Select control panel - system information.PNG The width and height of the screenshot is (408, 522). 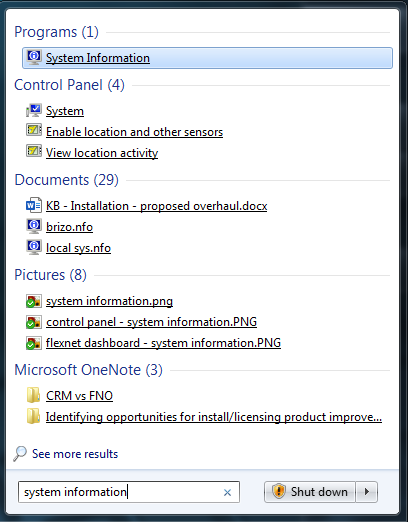click(151, 322)
